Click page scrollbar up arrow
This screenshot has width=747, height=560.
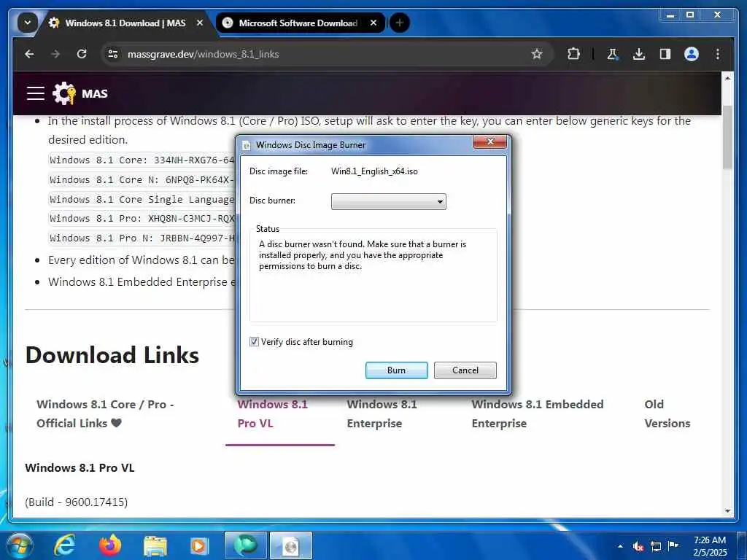[727, 77]
